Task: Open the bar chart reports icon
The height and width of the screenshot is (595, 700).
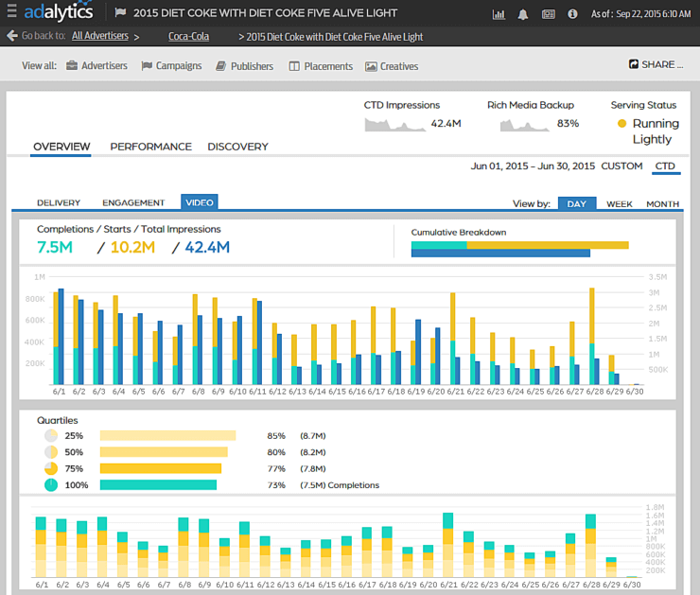Action: coord(499,14)
